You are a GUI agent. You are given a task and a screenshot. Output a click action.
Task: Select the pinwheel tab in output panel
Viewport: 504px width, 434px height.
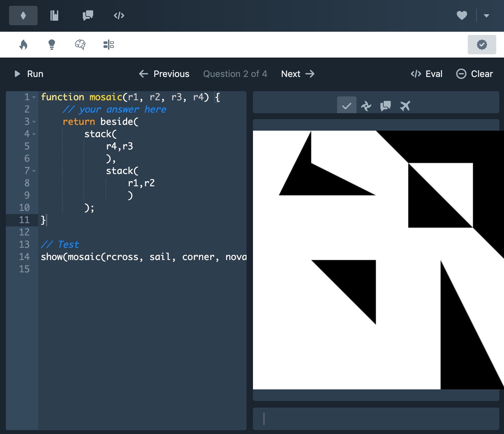pyautogui.click(x=366, y=106)
